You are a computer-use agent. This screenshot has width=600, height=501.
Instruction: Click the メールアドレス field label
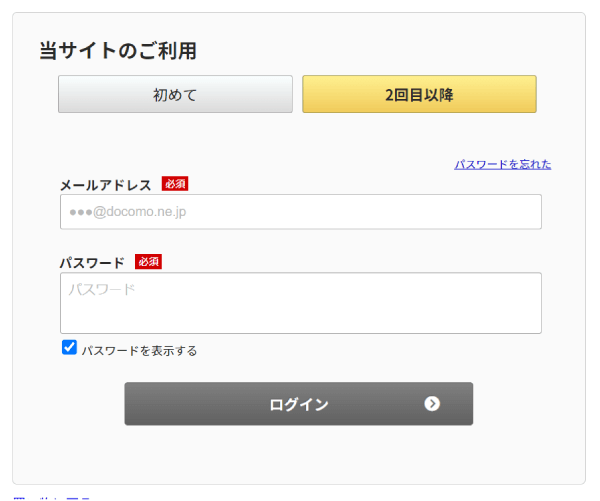[x=105, y=185]
